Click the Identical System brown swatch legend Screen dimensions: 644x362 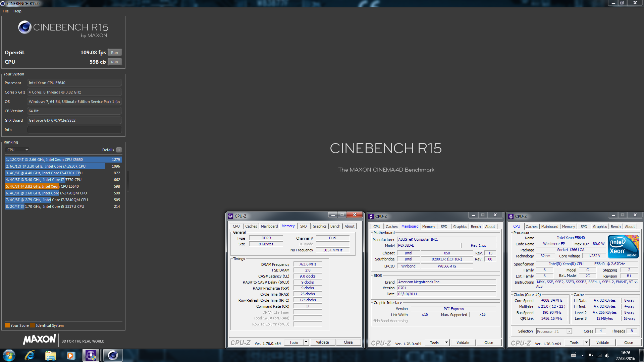33,325
